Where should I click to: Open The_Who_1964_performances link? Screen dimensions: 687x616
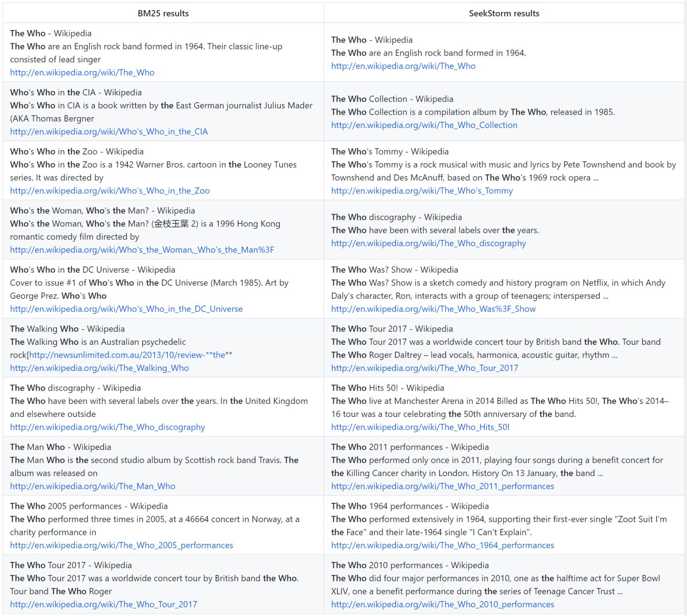tap(443, 545)
